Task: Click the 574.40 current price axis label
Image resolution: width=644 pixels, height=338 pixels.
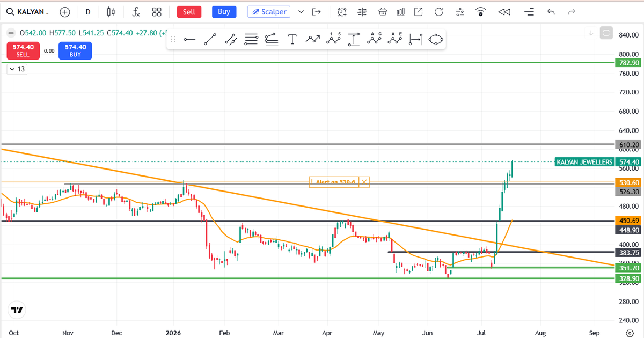Action: point(629,162)
